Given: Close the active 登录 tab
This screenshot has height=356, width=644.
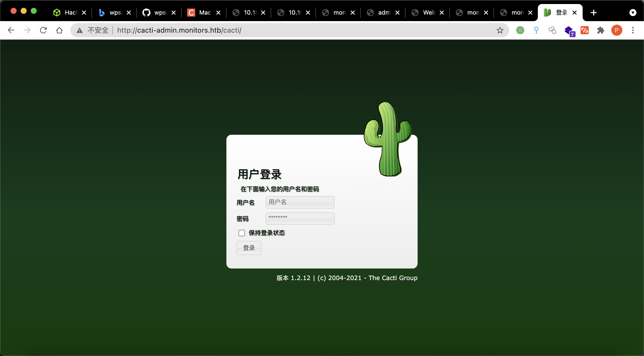Looking at the screenshot, I should click(x=575, y=13).
